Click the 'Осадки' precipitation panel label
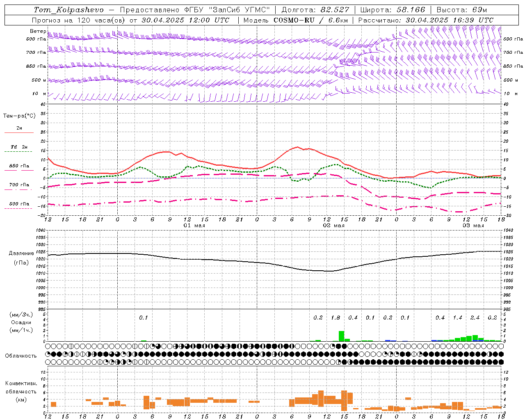 [x=21, y=322]
